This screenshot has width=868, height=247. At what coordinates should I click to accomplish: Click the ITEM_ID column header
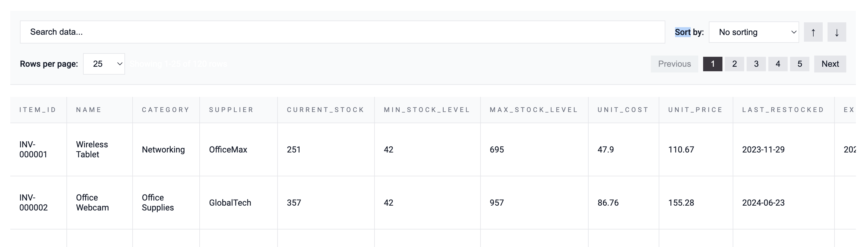point(38,110)
